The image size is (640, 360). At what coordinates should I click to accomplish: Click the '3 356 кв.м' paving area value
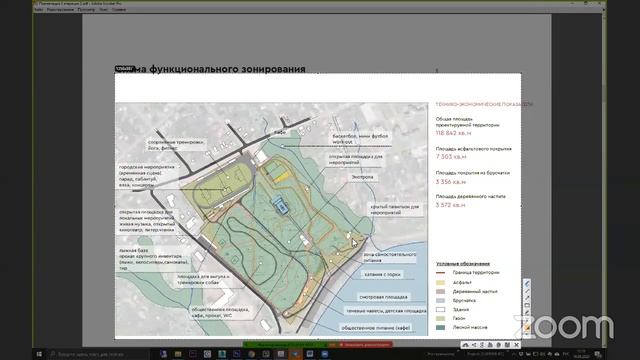(x=451, y=182)
